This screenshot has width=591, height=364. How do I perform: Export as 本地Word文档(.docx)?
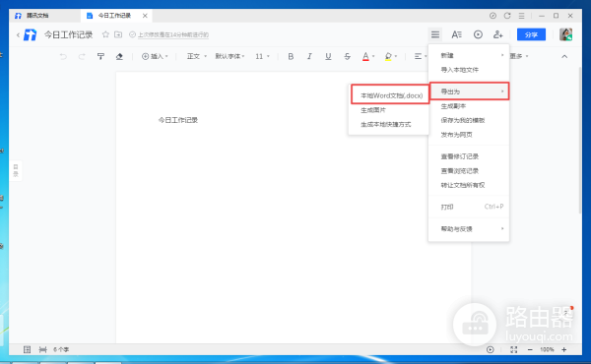(390, 95)
